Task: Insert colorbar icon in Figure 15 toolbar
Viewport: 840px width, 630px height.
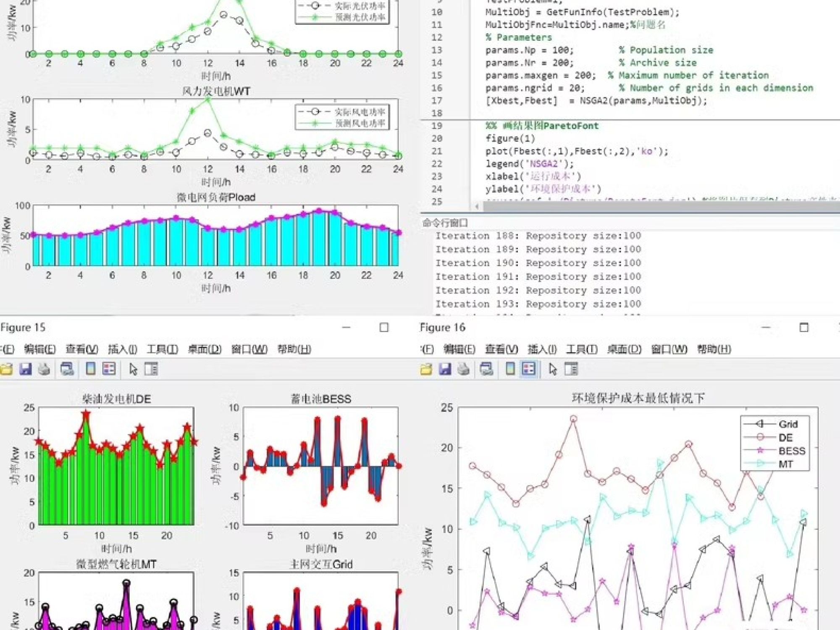Action: 90,369
